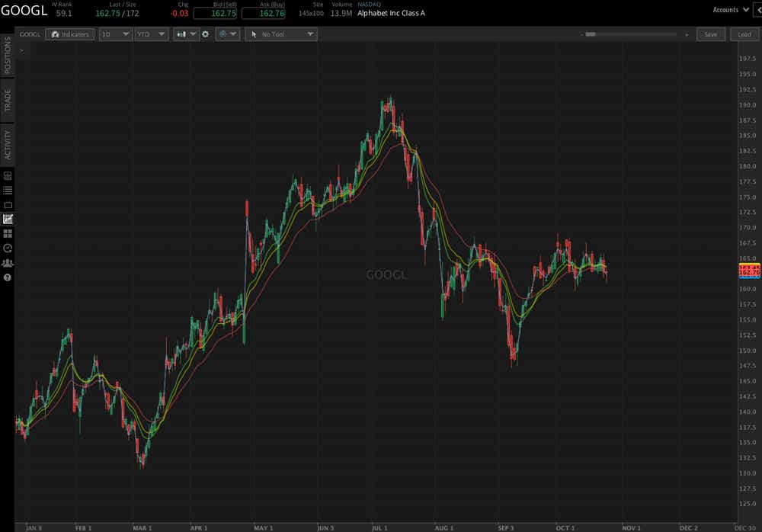The height and width of the screenshot is (532, 762).
Task: Expand the chart style candlestick dropdown
Action: click(x=186, y=34)
